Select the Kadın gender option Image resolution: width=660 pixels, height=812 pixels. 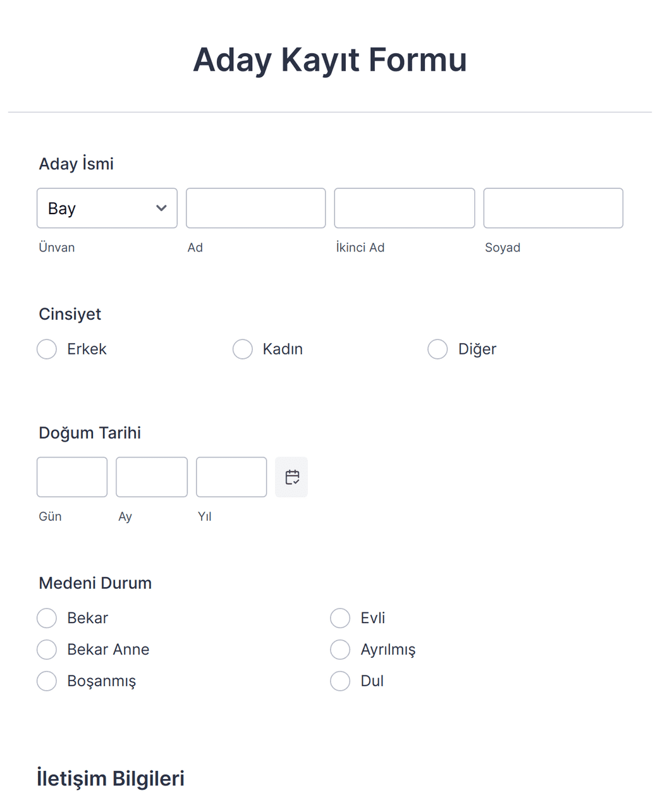(243, 349)
